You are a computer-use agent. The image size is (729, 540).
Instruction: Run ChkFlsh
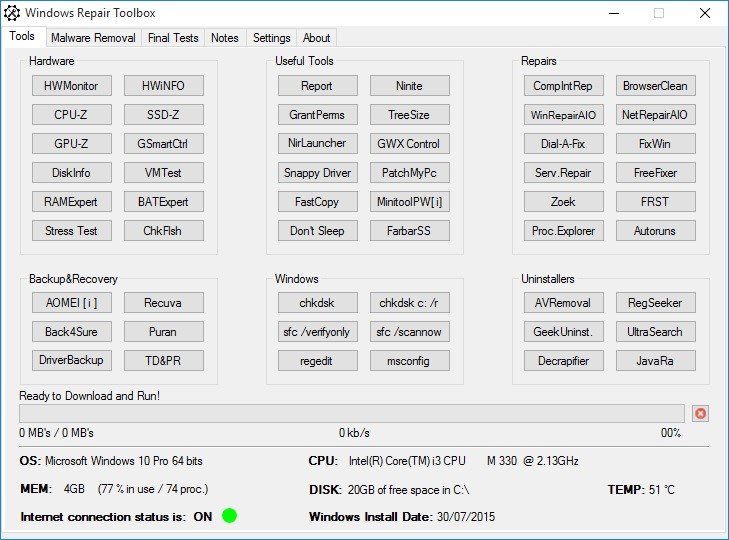pyautogui.click(x=164, y=231)
